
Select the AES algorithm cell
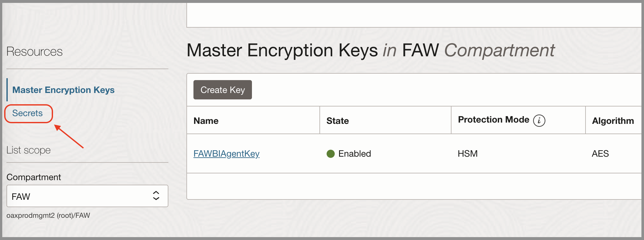[x=600, y=154]
